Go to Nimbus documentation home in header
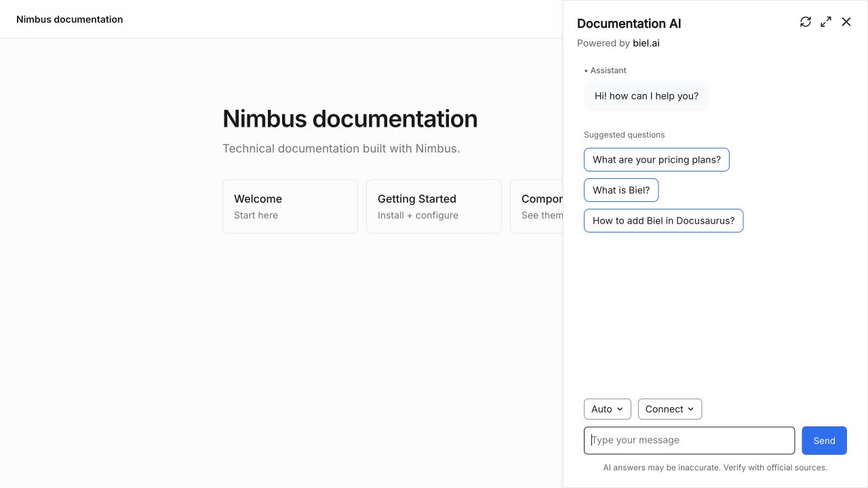Viewport: 868px width, 488px height. [70, 20]
